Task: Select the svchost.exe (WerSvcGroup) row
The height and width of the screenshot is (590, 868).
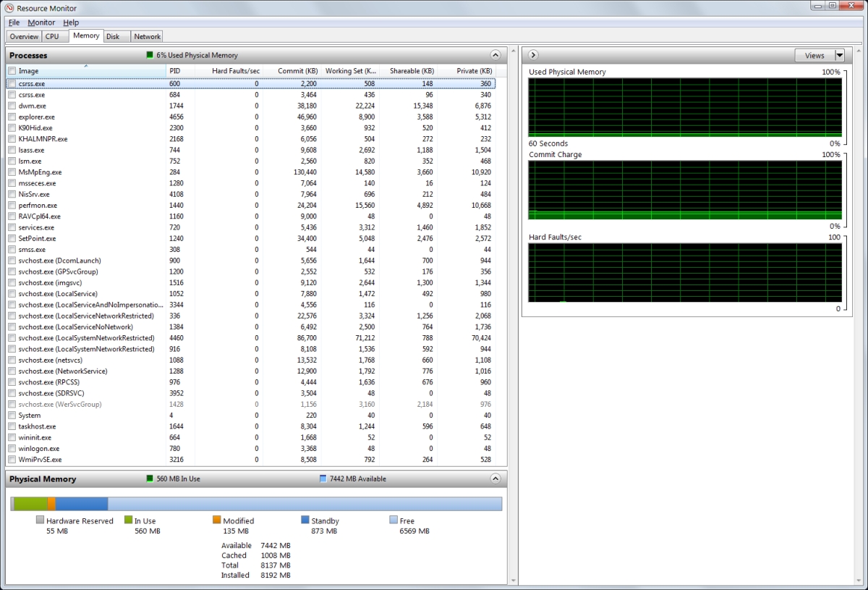Action: tap(251, 404)
